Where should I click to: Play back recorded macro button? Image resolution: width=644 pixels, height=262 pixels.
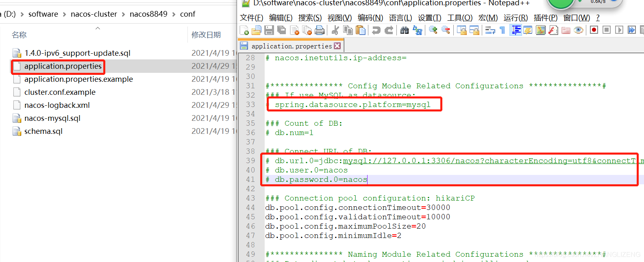(x=619, y=30)
